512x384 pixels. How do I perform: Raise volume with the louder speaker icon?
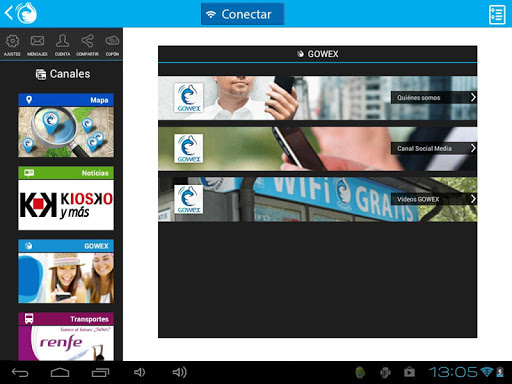179,372
